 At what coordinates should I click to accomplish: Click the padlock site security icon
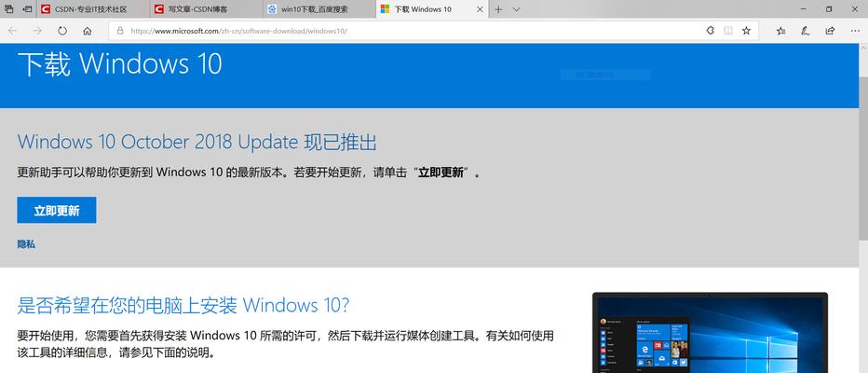click(x=119, y=31)
